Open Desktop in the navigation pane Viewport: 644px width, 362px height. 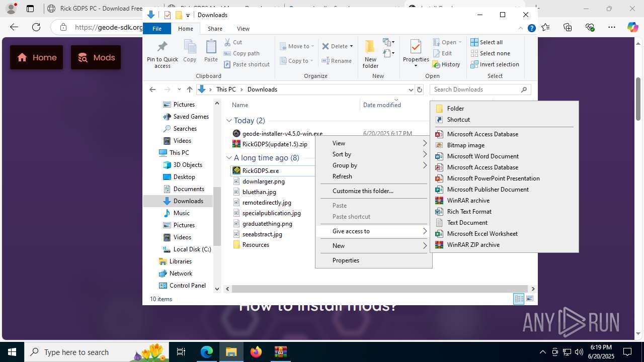point(179,177)
